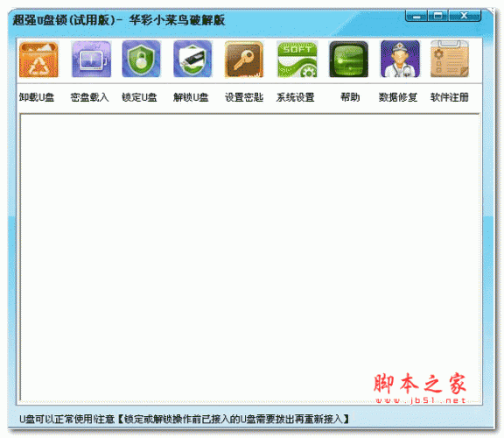This screenshot has height=438, width=504.
Task: Click the 设置密匙 text label
Action: pos(244,97)
